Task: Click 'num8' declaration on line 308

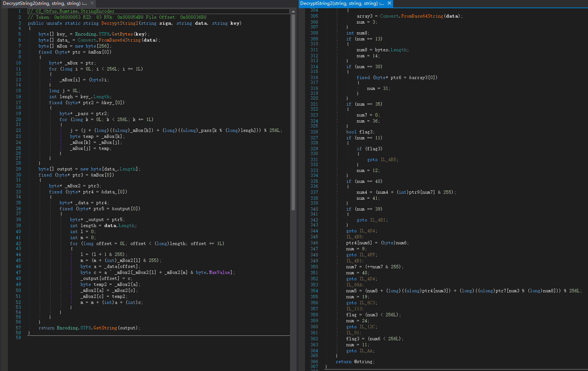Action: (x=362, y=33)
